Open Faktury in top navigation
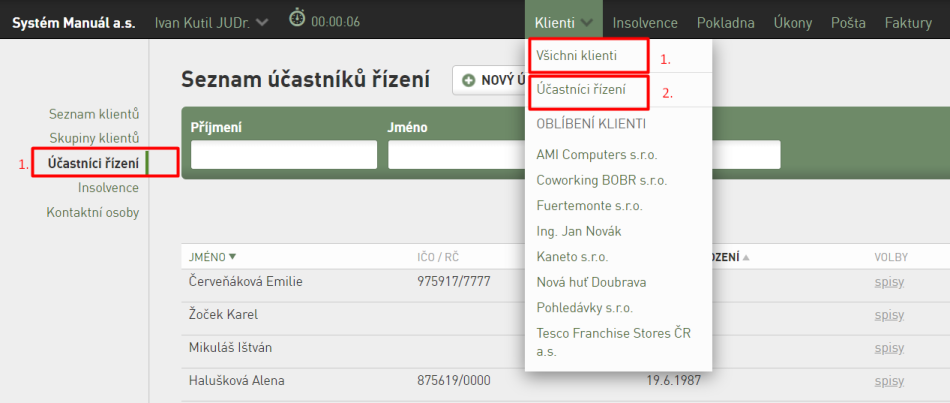 click(908, 23)
